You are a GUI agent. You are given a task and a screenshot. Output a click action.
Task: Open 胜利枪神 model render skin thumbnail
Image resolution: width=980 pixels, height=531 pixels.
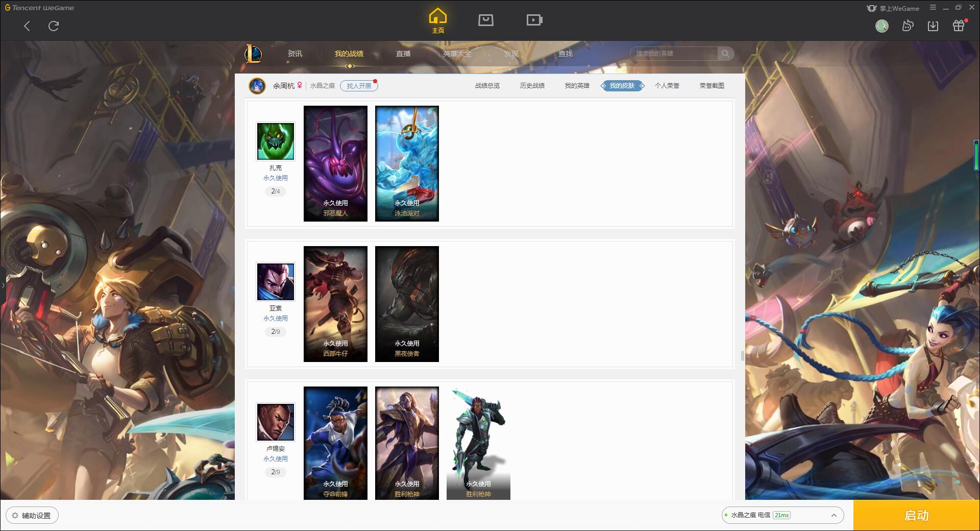478,443
